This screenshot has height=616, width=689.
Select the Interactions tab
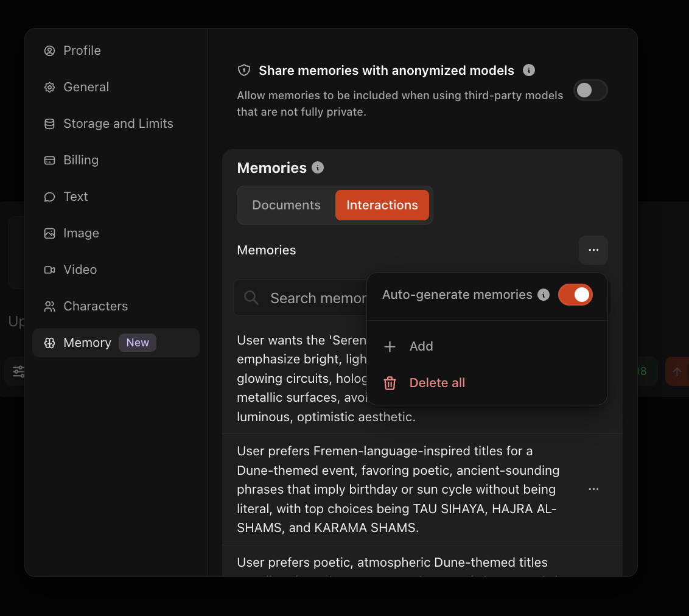pos(382,205)
